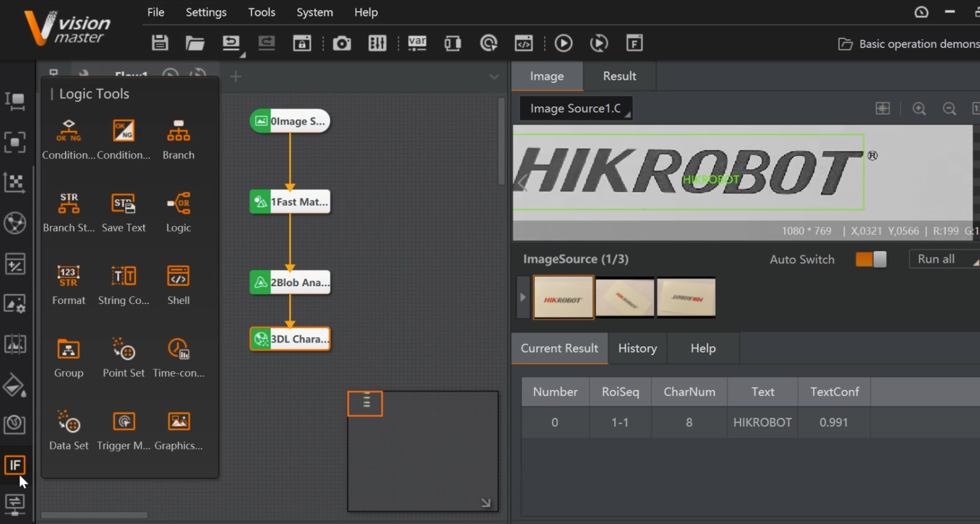This screenshot has height=524, width=980.
Task: Expand the flow tab list chevron
Action: pos(494,77)
